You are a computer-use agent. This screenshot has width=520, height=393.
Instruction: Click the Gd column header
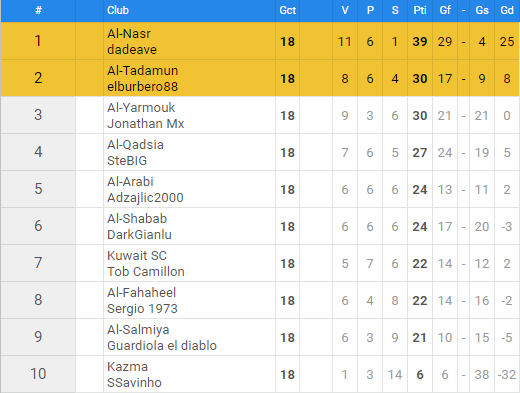tap(507, 10)
